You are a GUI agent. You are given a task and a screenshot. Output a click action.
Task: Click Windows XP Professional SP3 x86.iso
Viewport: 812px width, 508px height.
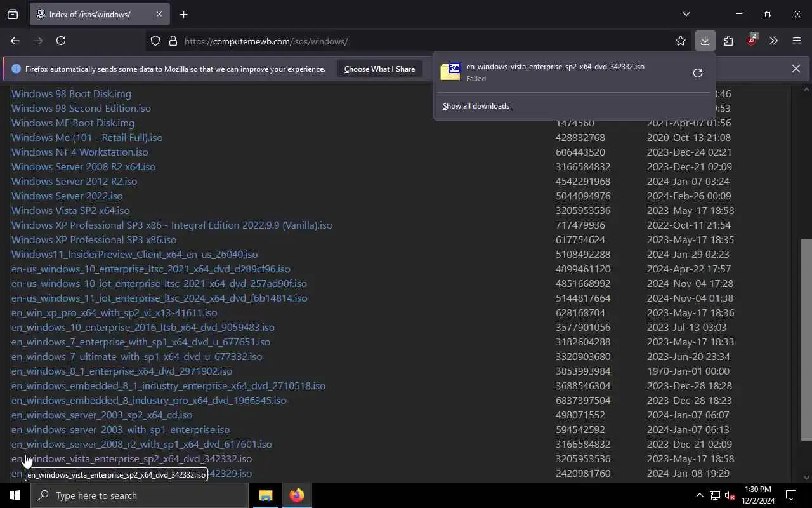pos(94,239)
